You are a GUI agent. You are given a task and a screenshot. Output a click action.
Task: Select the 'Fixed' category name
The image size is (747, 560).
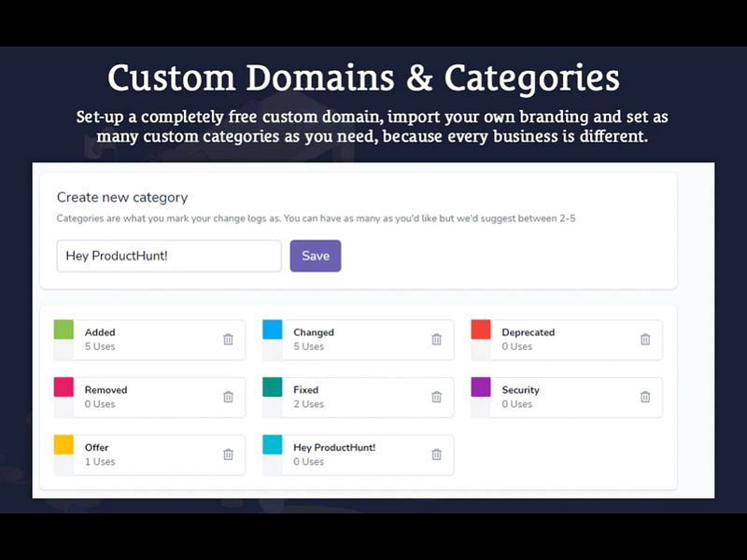click(x=306, y=390)
